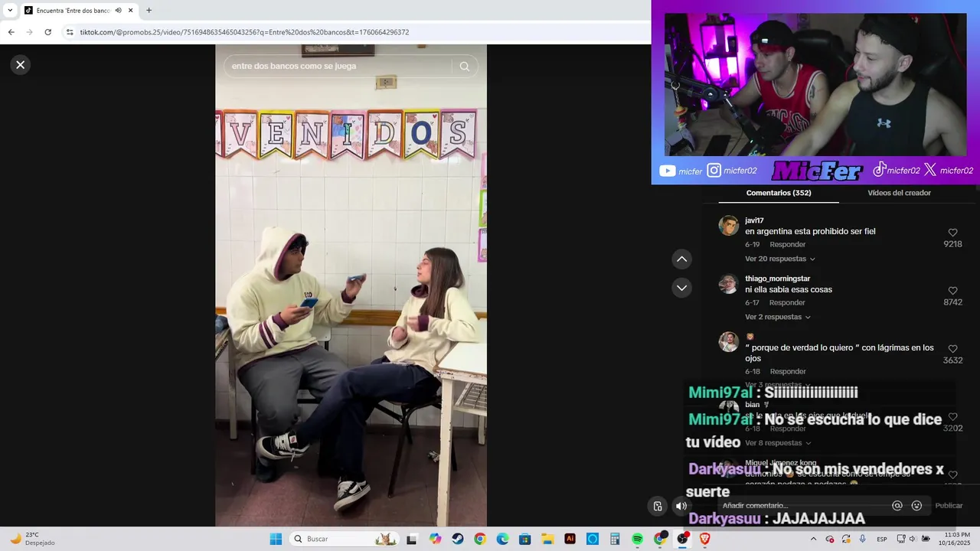Switch to the Videos del creador tab
The width and height of the screenshot is (980, 551).
(899, 193)
